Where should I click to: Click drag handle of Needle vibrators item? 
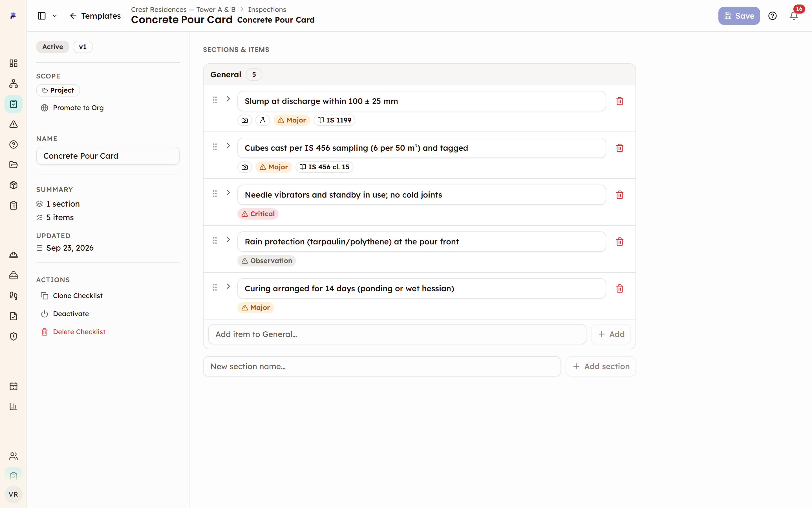[215, 194]
